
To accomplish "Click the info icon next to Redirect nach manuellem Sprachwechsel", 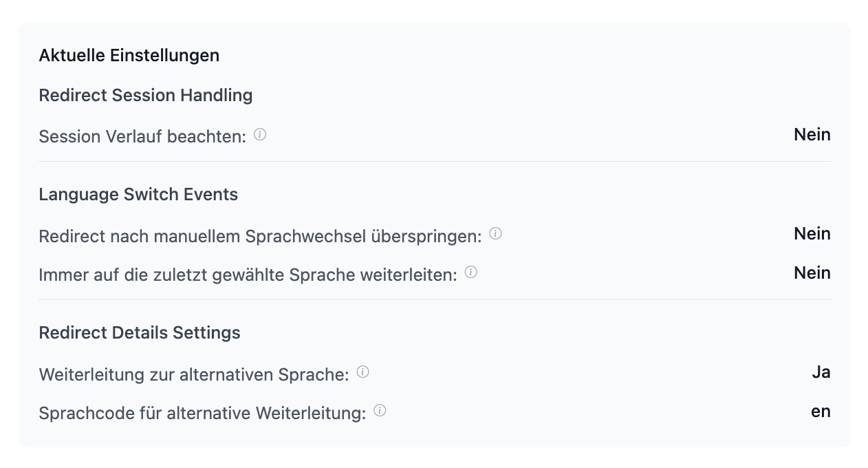I will [x=495, y=232].
